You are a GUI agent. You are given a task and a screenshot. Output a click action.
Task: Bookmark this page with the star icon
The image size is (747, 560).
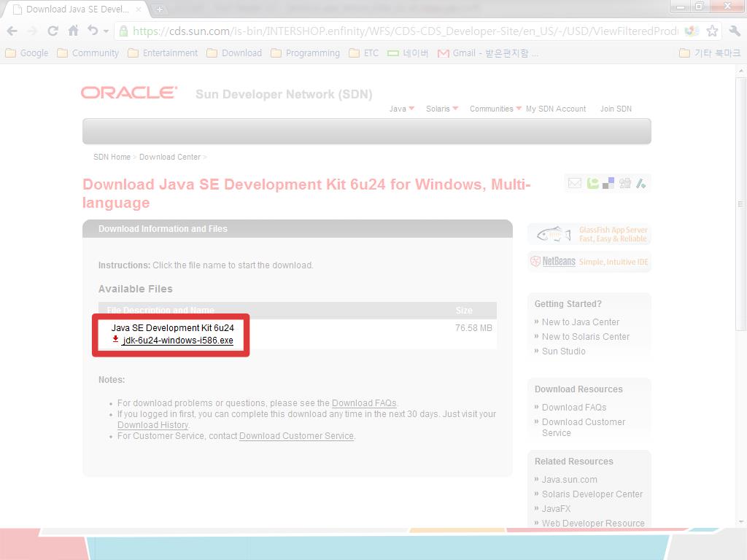coord(712,31)
